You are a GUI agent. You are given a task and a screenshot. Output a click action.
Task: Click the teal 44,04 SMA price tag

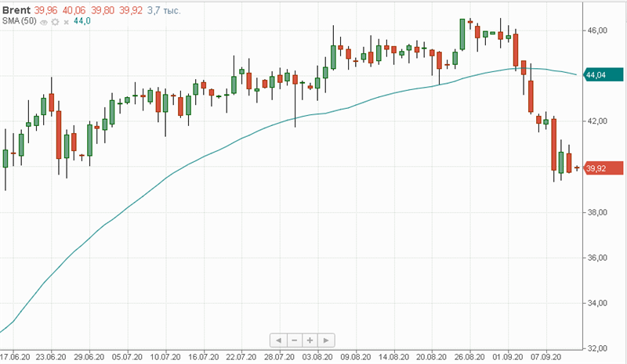tap(603, 74)
